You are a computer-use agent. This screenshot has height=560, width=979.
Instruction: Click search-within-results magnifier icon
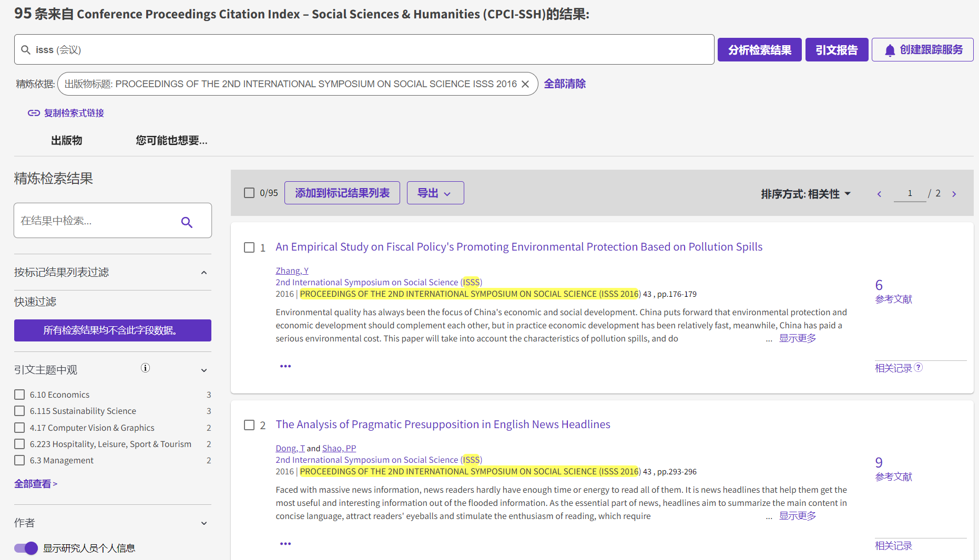187,222
